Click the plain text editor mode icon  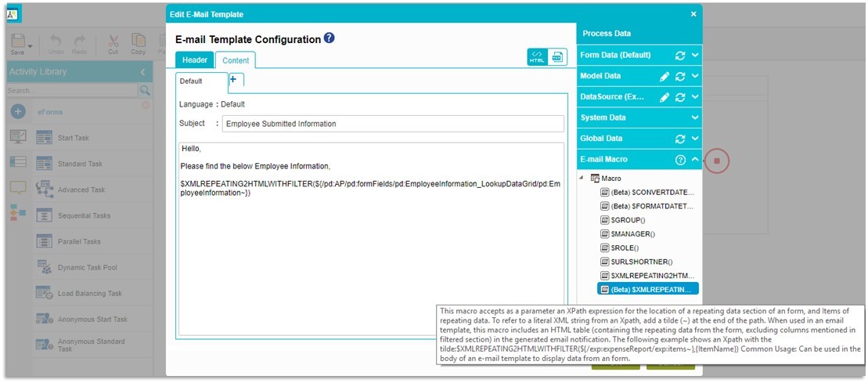[x=557, y=57]
